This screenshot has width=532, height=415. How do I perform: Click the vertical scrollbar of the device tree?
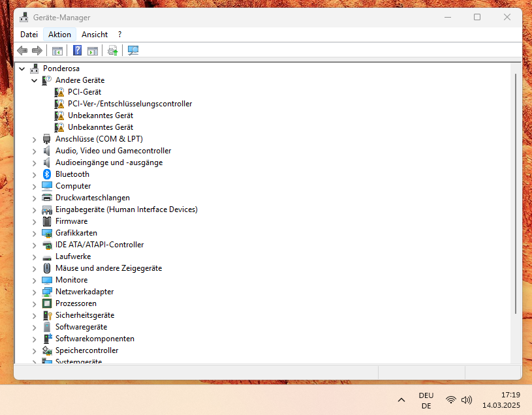coord(516,194)
